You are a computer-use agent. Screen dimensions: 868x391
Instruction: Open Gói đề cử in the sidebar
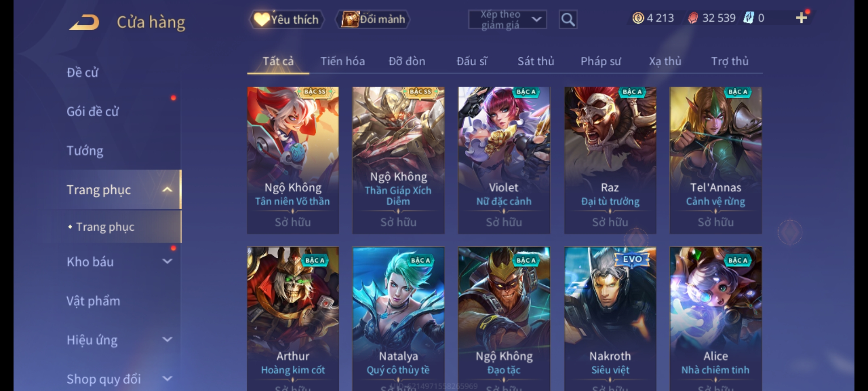pyautogui.click(x=93, y=112)
